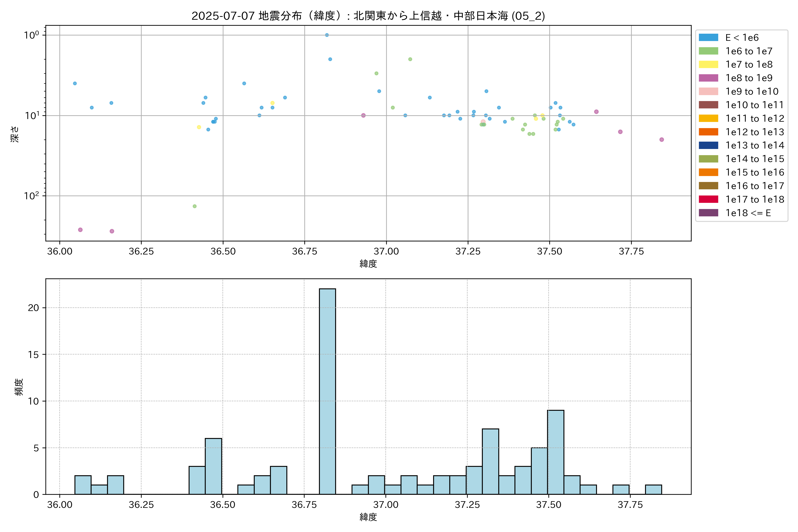
Task: Click the rightmost magenta scatter point near 37.85
Action: tap(661, 139)
